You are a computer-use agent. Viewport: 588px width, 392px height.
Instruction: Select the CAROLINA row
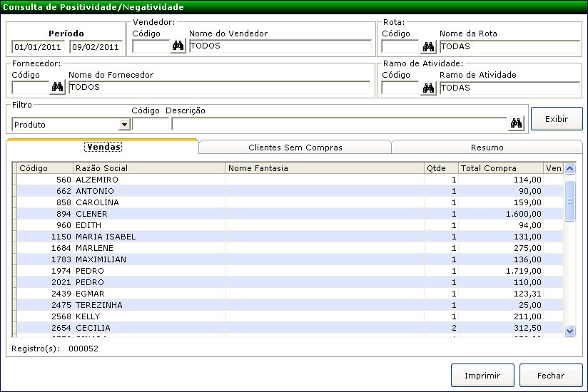[290, 202]
